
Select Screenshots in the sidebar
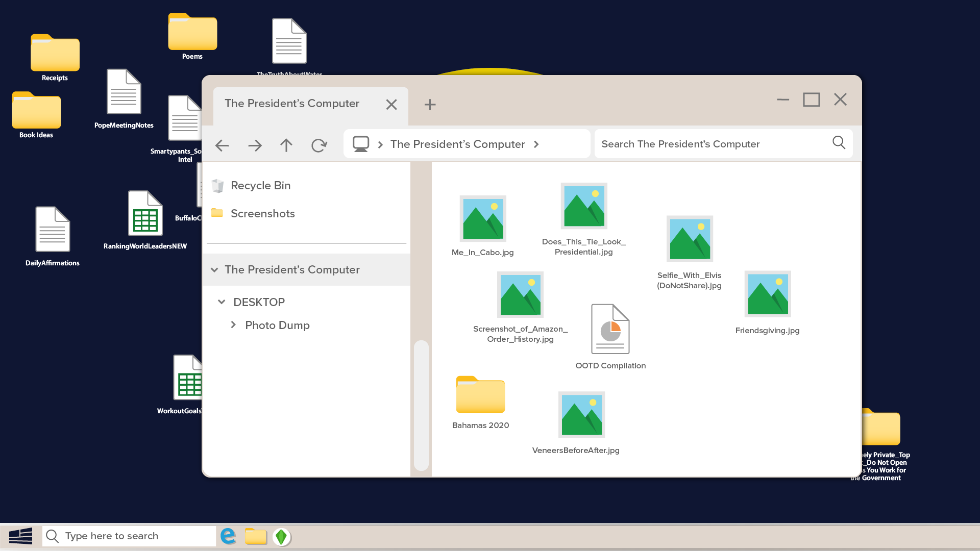[262, 214]
